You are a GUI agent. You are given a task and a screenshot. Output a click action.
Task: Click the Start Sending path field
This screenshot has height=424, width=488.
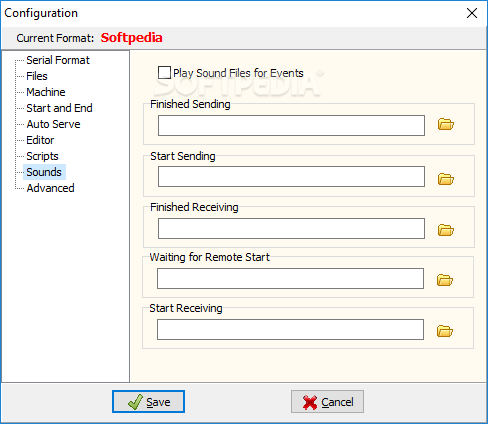pyautogui.click(x=291, y=176)
